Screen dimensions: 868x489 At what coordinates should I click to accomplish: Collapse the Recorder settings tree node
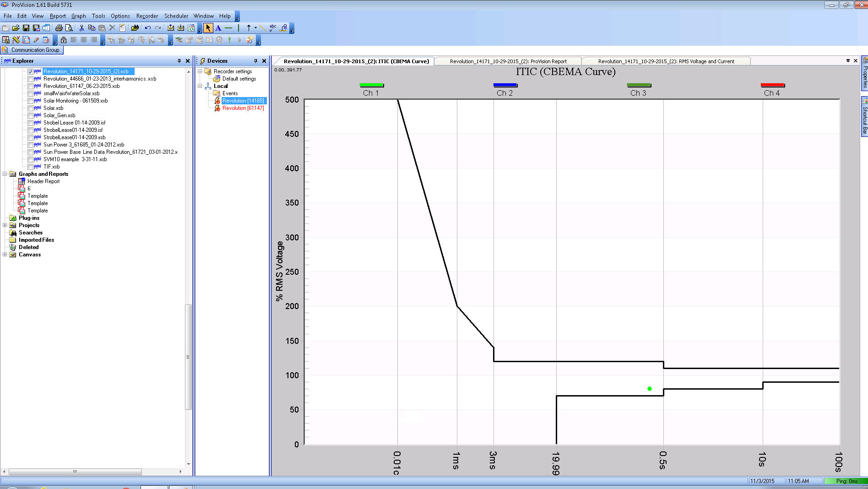pos(200,71)
